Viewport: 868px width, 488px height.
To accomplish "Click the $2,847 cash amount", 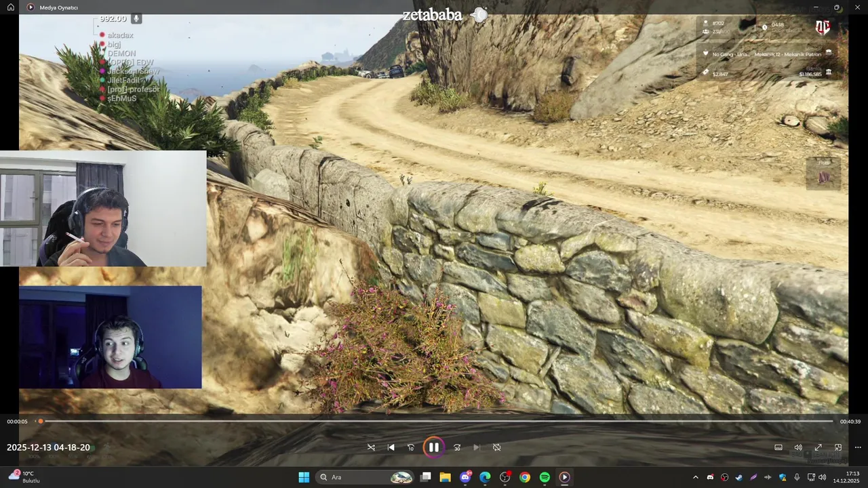I will click(x=720, y=74).
